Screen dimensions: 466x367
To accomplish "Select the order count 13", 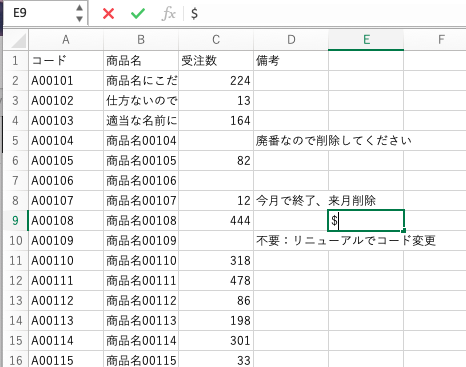I will tap(216, 101).
